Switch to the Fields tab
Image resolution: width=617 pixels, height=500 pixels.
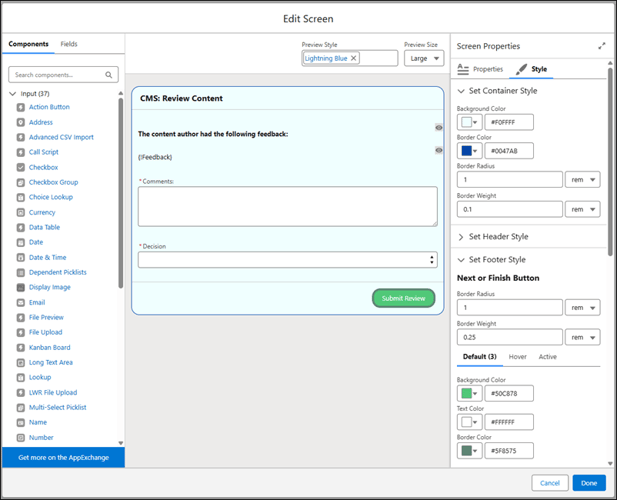[69, 44]
